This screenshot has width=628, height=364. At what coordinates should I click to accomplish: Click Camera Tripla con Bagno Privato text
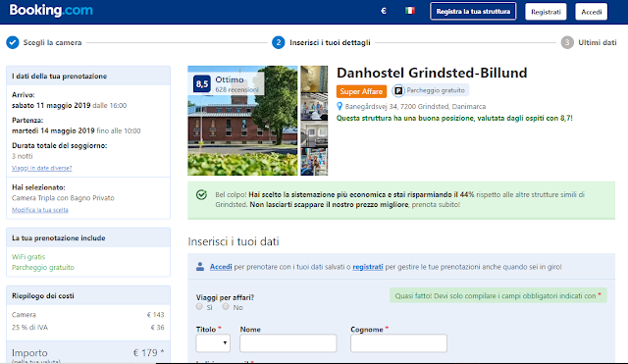[x=63, y=198]
